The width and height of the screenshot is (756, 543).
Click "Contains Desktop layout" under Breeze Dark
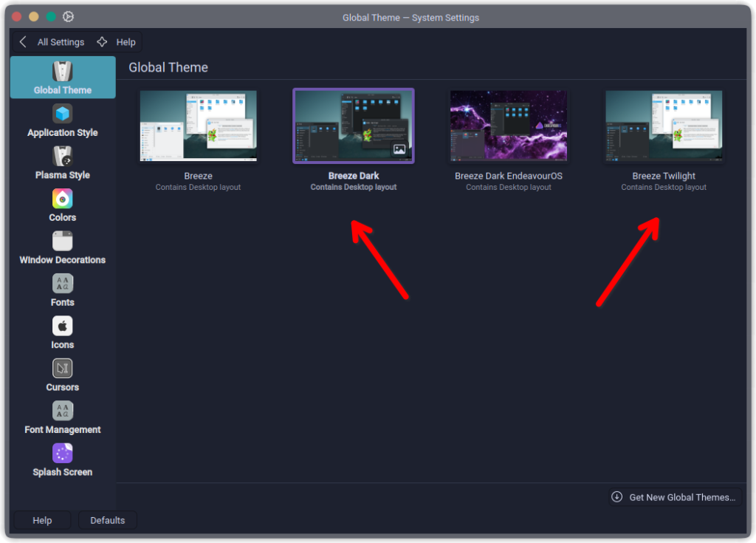[354, 187]
